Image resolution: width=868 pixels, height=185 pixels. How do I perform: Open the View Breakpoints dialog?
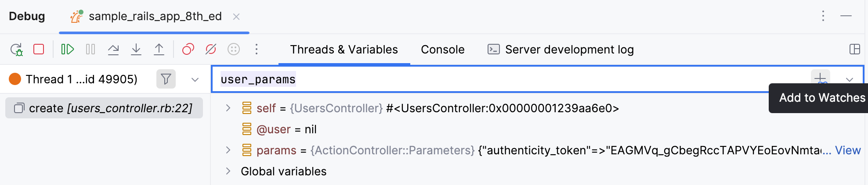(x=188, y=49)
